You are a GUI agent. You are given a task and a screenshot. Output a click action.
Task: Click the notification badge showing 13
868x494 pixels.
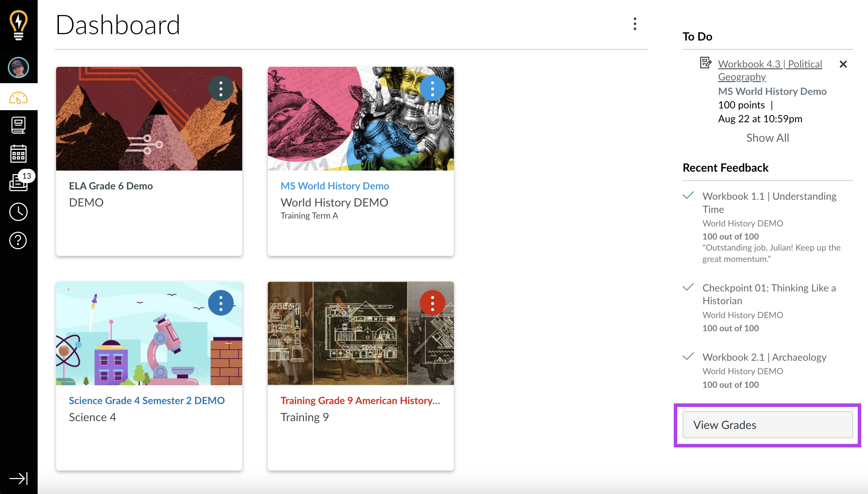tap(26, 177)
